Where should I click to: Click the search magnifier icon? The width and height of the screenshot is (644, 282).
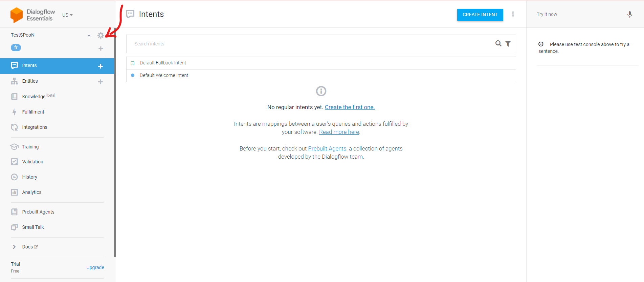(498, 43)
